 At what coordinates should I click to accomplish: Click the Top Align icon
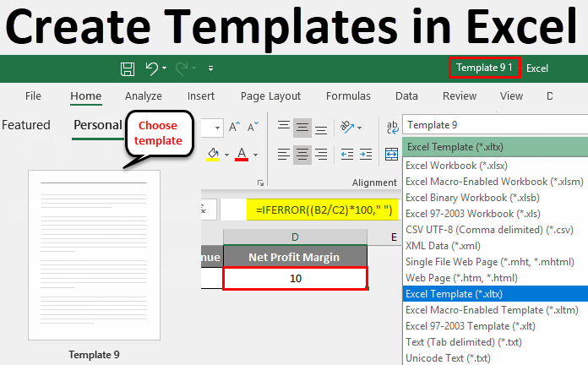click(284, 127)
